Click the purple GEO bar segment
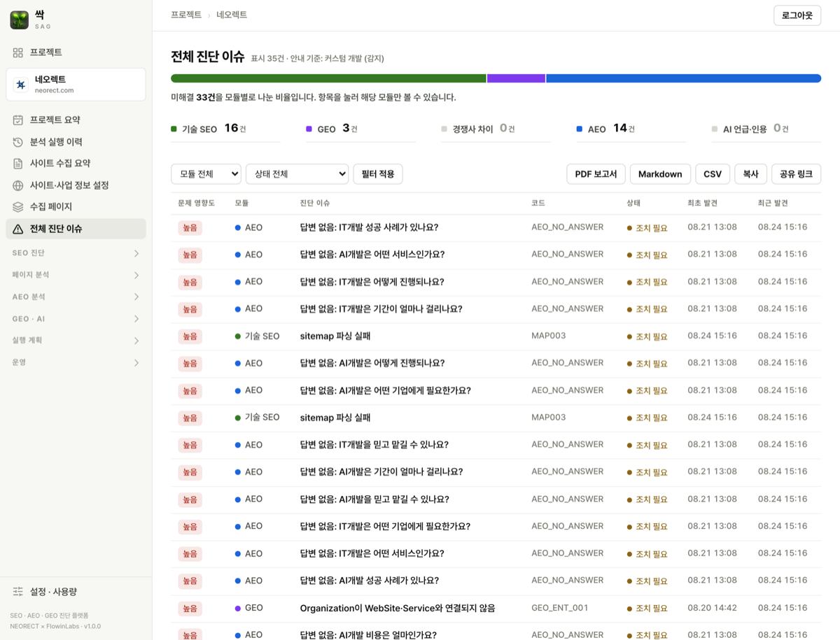This screenshot has height=640, width=840. tap(516, 78)
